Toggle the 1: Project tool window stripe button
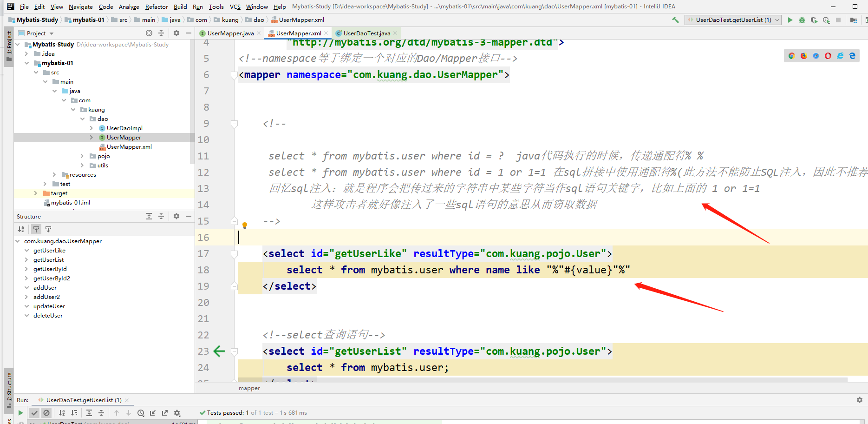Image resolution: width=868 pixels, height=424 pixels. [9, 47]
